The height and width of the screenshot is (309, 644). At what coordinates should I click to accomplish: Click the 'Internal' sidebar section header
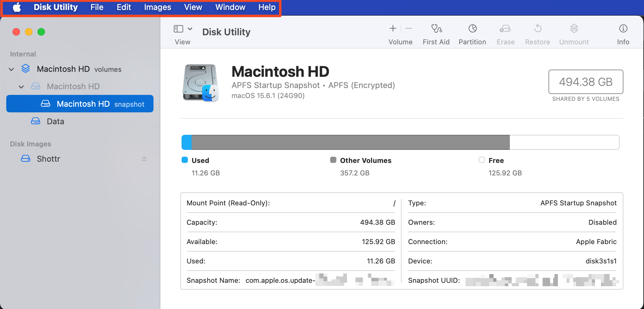coord(23,54)
